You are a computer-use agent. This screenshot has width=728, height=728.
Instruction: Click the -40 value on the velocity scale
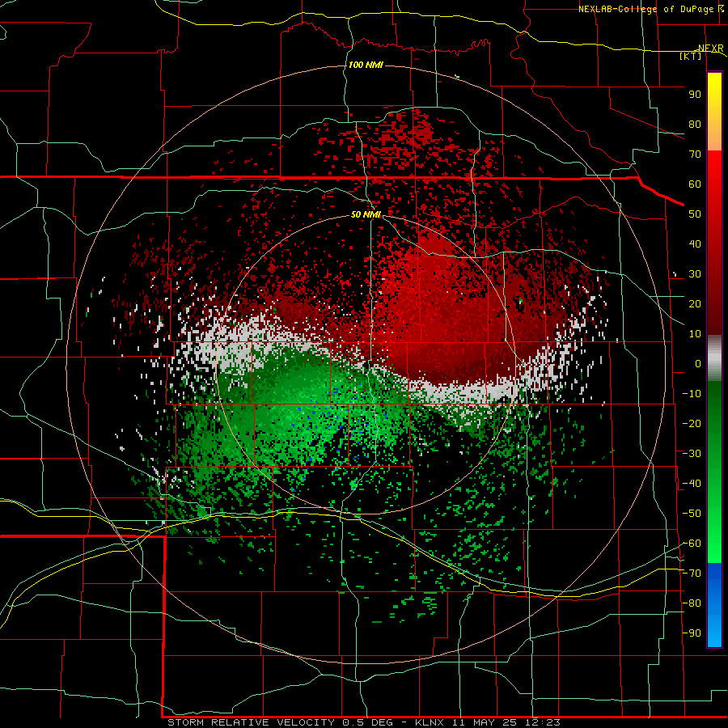[x=692, y=484]
